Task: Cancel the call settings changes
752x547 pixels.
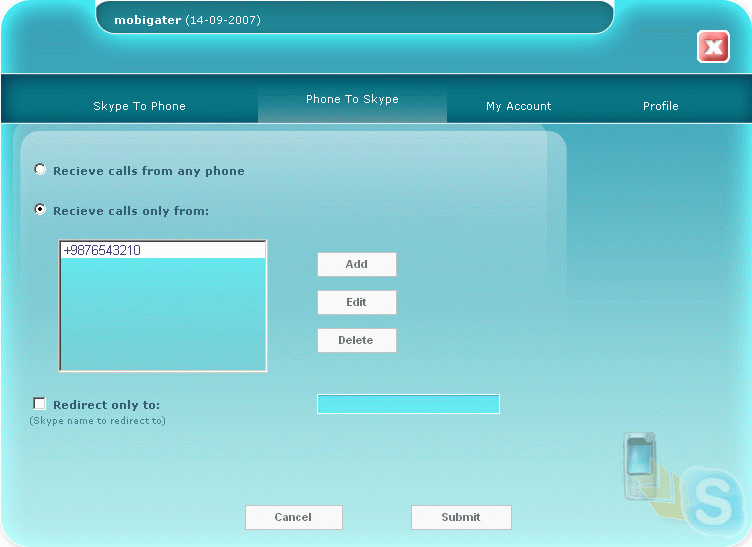Action: 293,517
